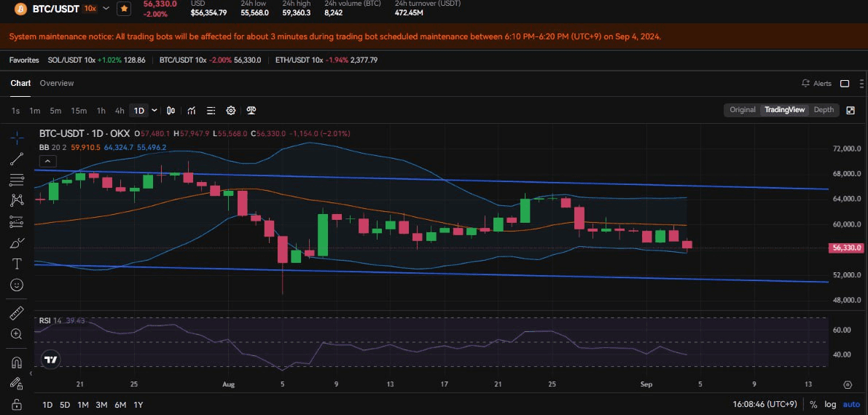The height and width of the screenshot is (415, 868).
Task: Select the 1D interval button in top toolbar
Action: 139,111
